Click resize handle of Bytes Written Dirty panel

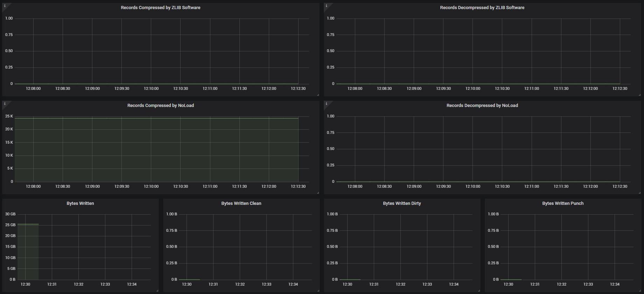pos(479,291)
